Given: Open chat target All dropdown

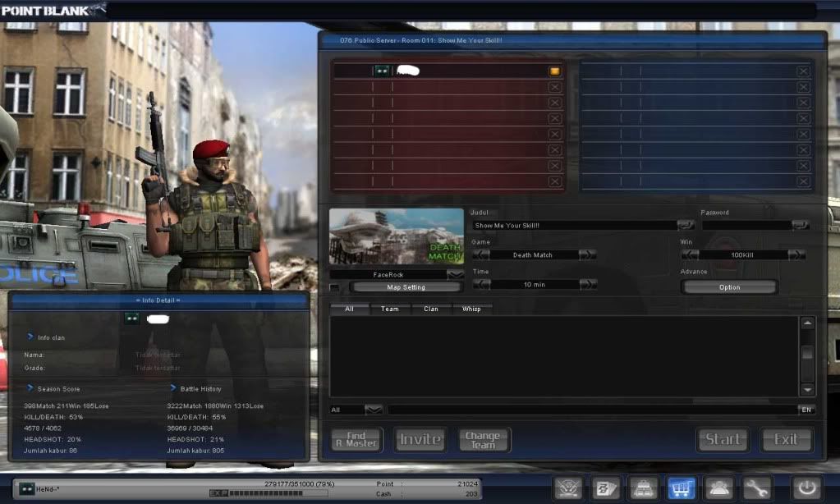Looking at the screenshot, I should [x=374, y=410].
